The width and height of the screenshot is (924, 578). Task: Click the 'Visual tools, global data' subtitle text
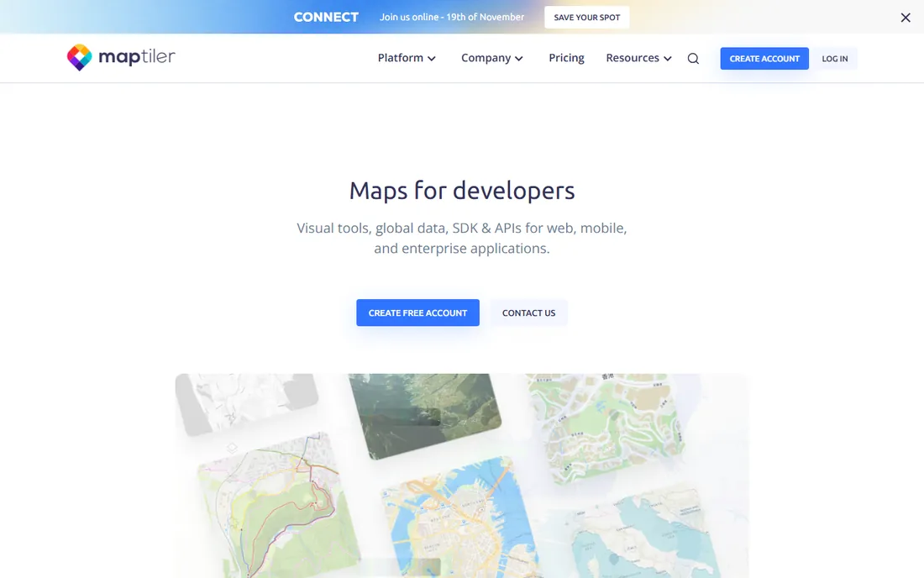click(x=462, y=238)
